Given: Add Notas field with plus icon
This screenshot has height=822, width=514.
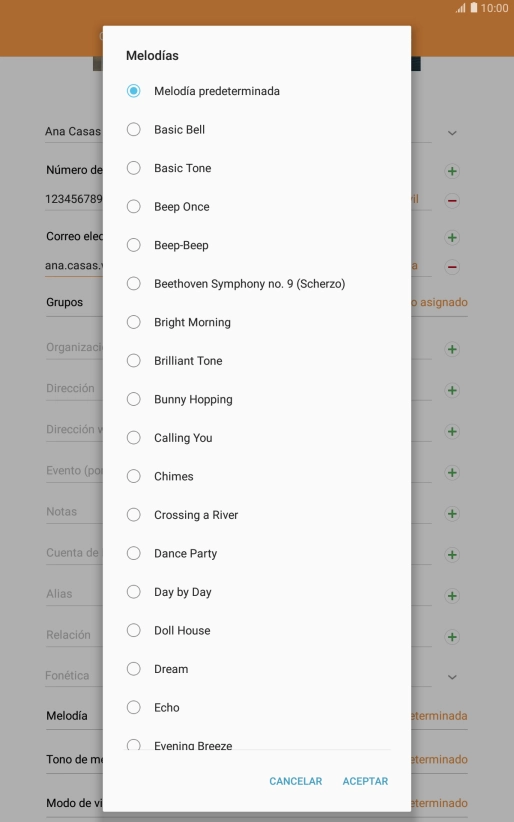Looking at the screenshot, I should pyautogui.click(x=452, y=514).
